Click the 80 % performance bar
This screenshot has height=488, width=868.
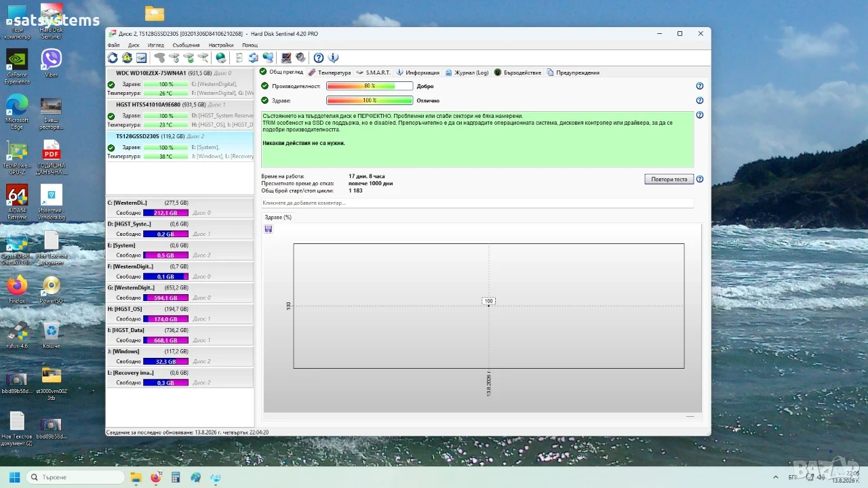pos(370,86)
